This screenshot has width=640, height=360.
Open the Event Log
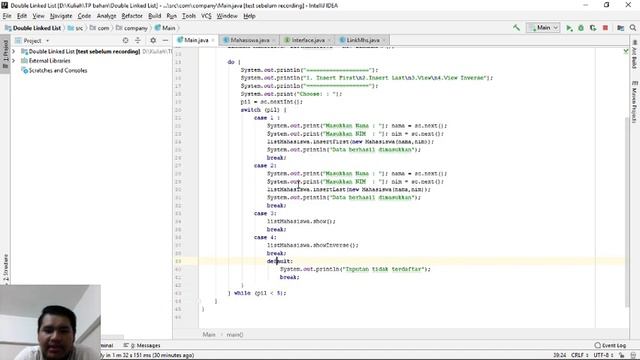tap(610, 345)
